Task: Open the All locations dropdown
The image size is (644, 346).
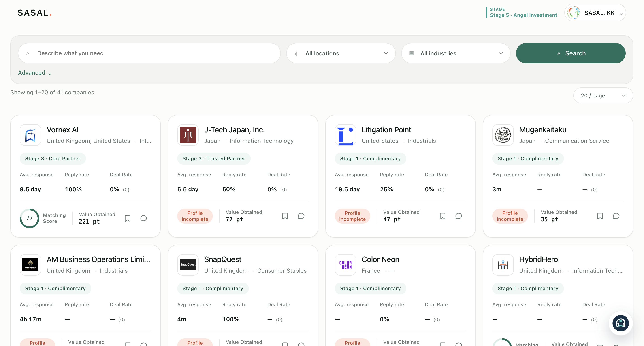Action: (341, 53)
